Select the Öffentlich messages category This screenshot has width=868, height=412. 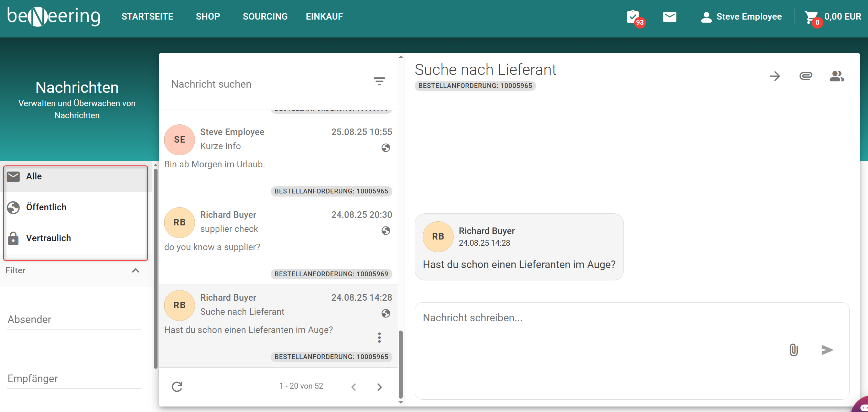(x=76, y=207)
